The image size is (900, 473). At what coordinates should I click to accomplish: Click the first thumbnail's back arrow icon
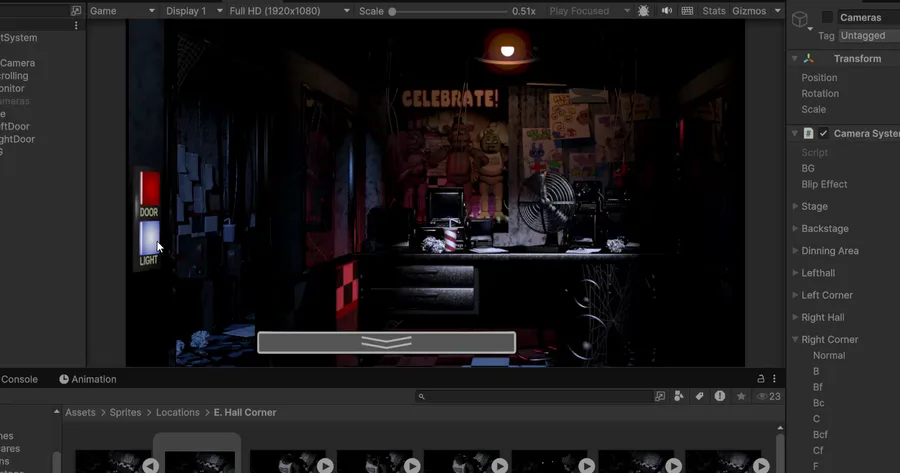(150, 466)
